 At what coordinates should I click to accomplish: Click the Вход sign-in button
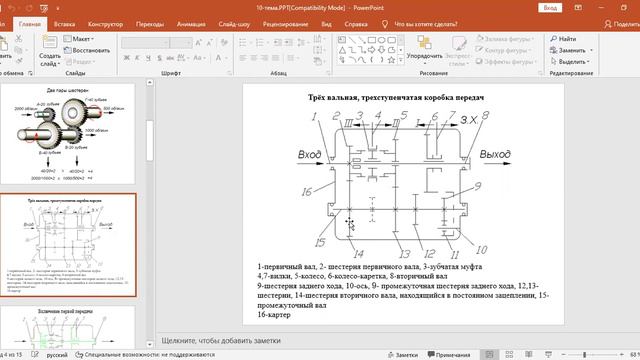coord(550,8)
